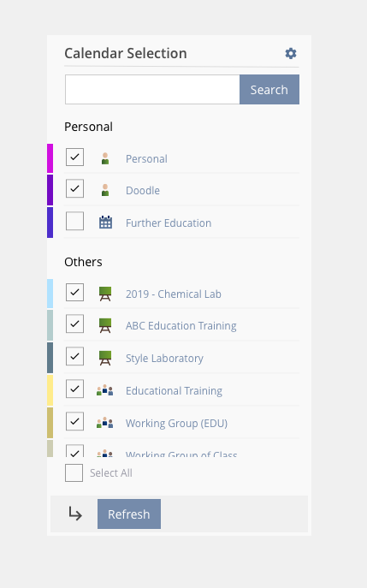Image resolution: width=367 pixels, height=588 pixels.
Task: Open calendar settings gear icon
Action: (x=291, y=54)
